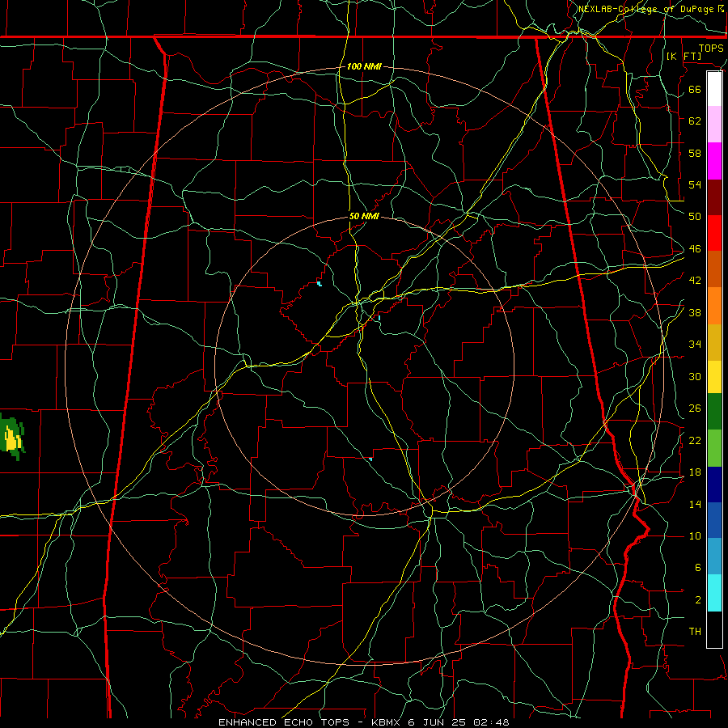Click the '18' legend value
The width and height of the screenshot is (728, 728).
(695, 472)
